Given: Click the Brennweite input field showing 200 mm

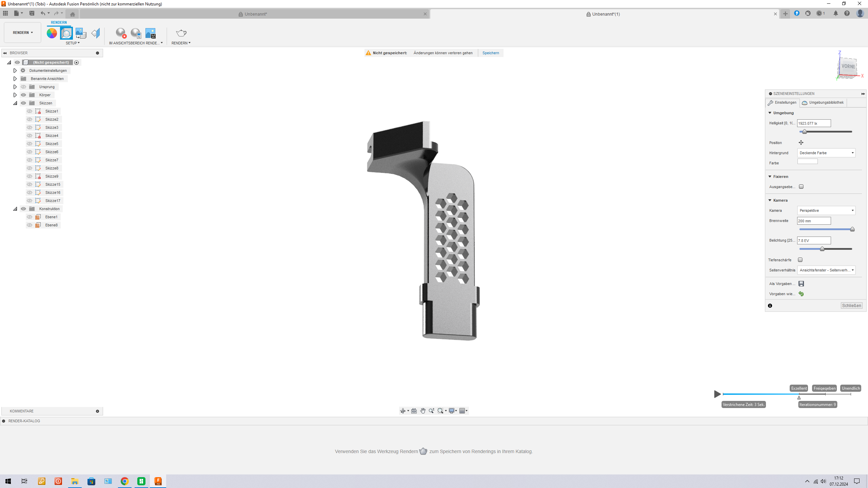Looking at the screenshot, I should click(x=814, y=221).
